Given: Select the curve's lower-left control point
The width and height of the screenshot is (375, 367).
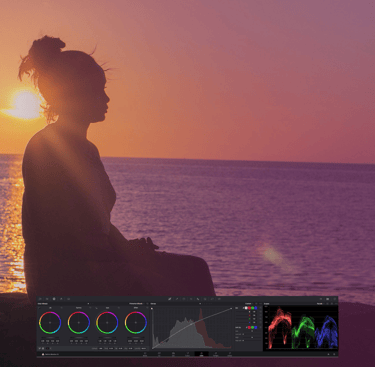Looking at the screenshot, I should click(152, 348).
